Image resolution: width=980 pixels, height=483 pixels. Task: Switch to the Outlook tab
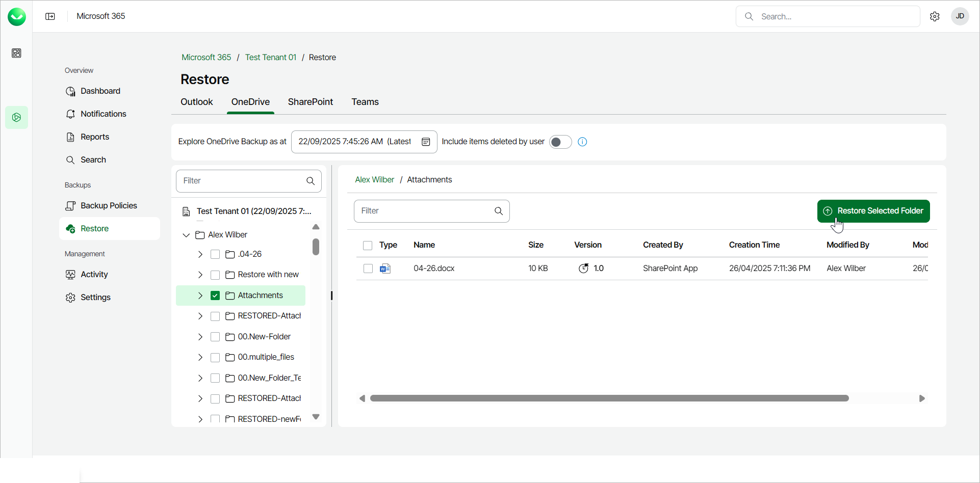(196, 102)
